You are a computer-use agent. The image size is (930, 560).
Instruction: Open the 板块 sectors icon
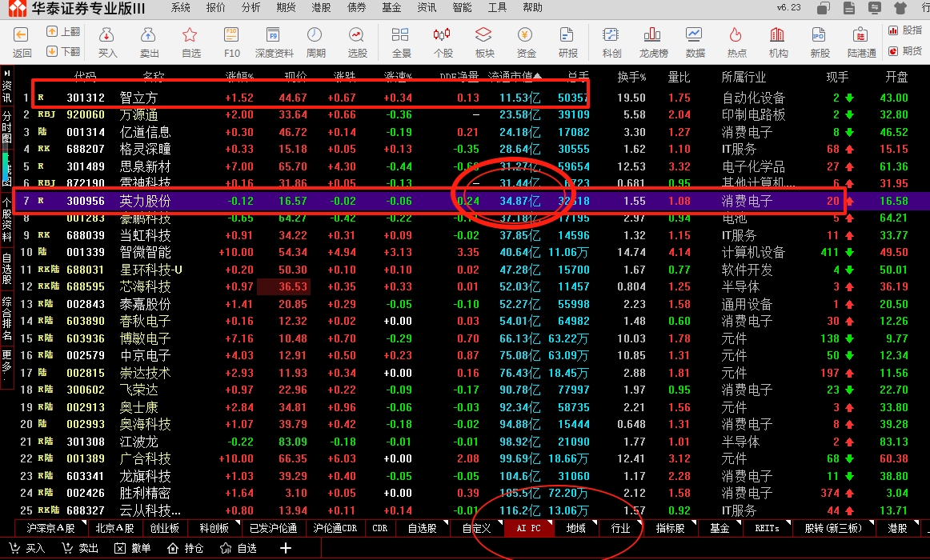484,35
